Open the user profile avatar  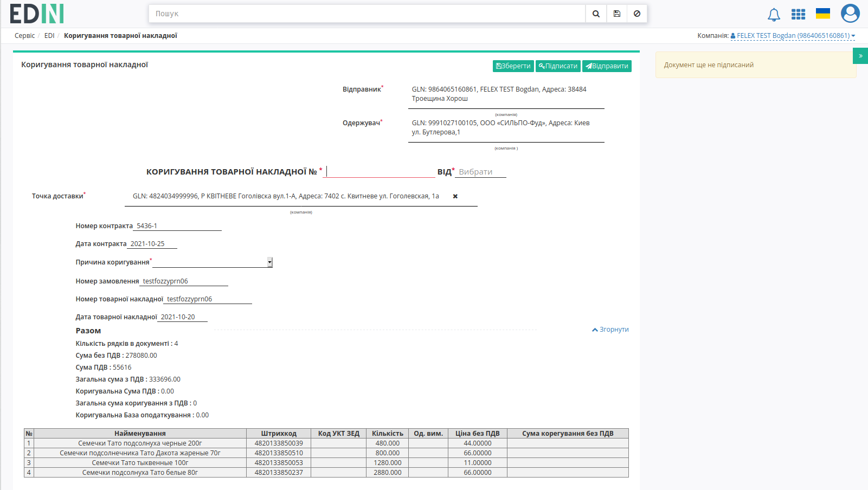point(850,14)
